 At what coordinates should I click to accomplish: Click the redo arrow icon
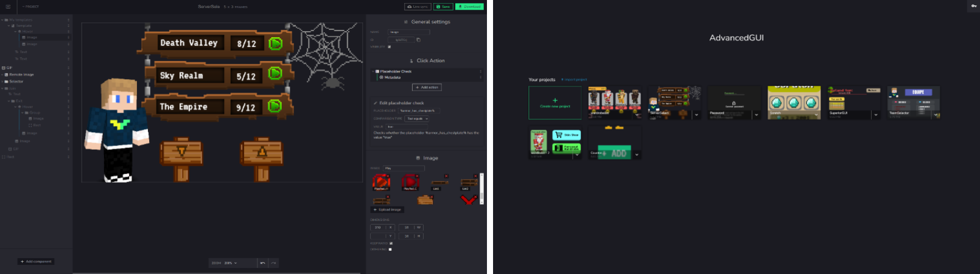(x=274, y=263)
